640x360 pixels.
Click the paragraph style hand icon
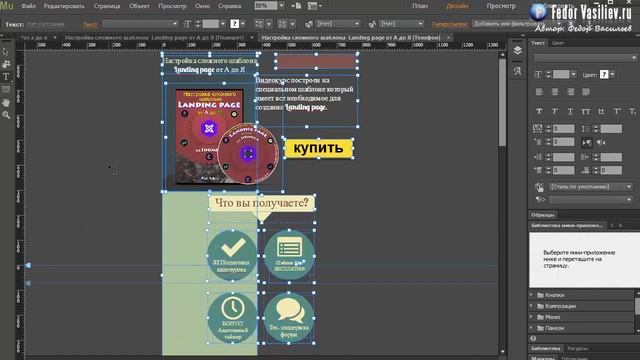click(539, 187)
